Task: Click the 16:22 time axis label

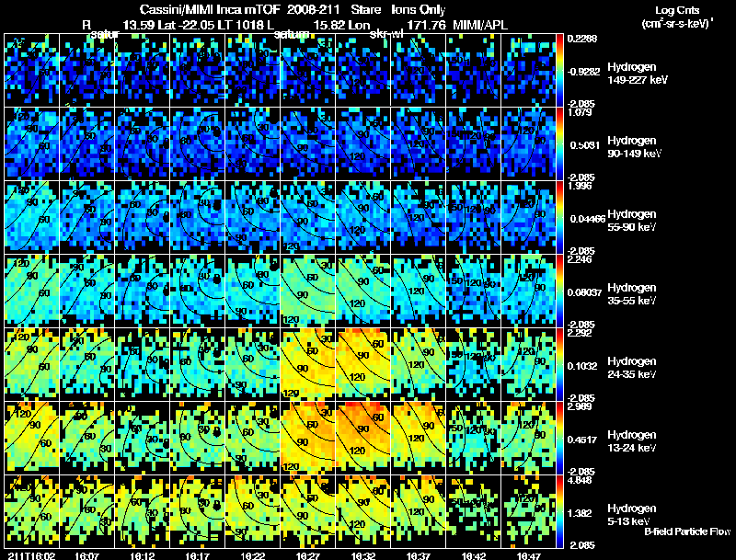Action: click(252, 555)
